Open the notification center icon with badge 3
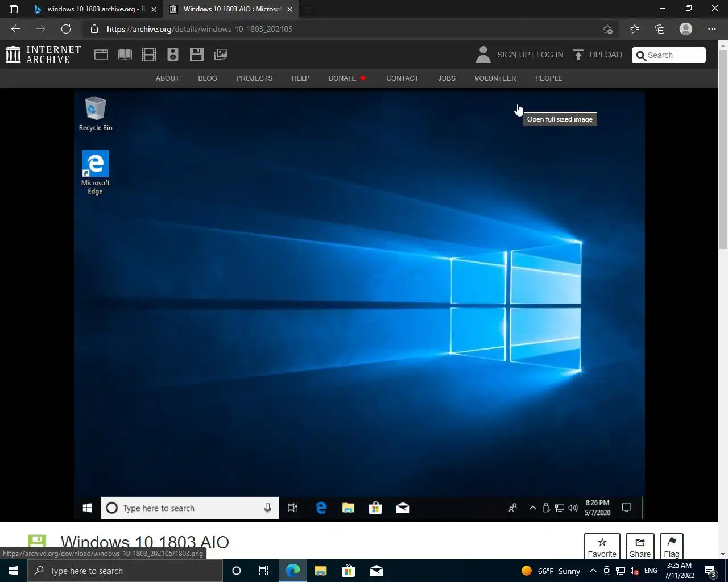Screen dimensions: 728x582 coord(710,571)
